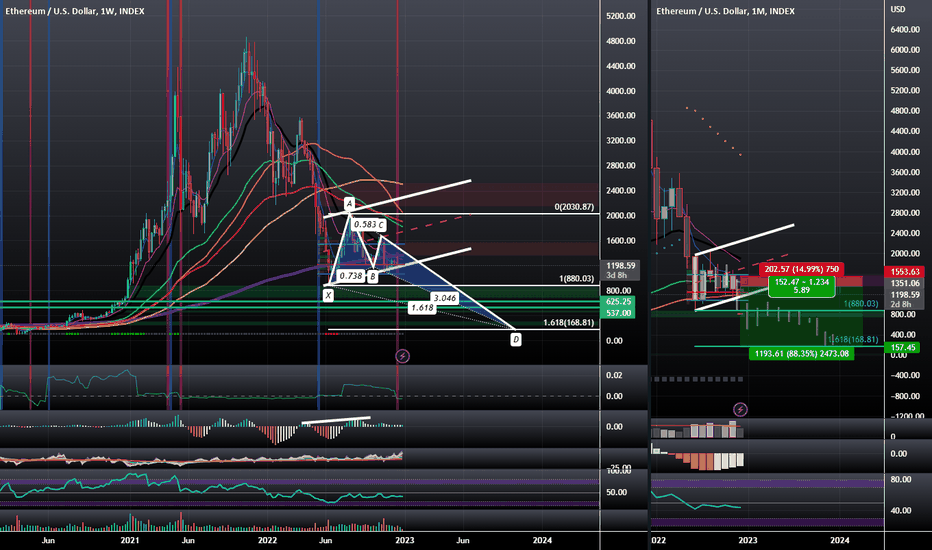Select the green 152.47 - 1.234 position label
The width and height of the screenshot is (932, 550).
(x=802, y=286)
